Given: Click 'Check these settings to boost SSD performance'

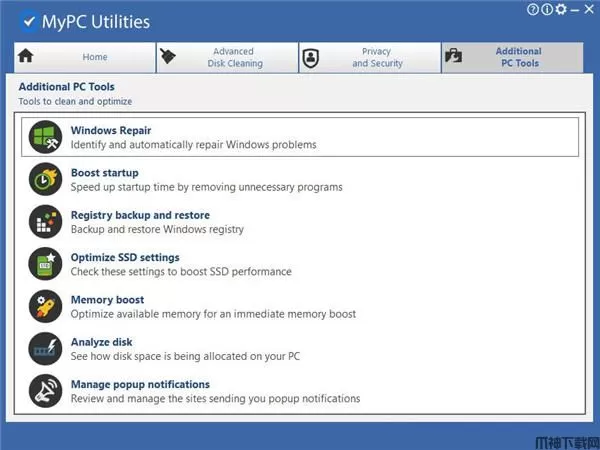Looking at the screenshot, I should point(181,272).
